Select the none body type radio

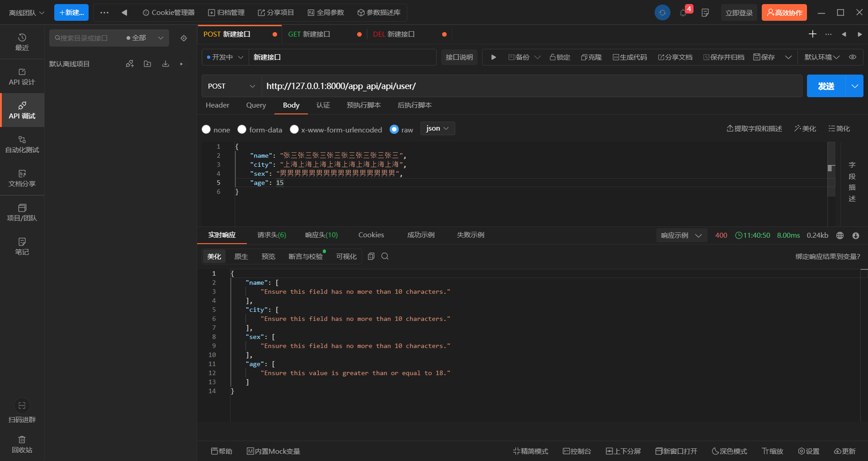(206, 129)
